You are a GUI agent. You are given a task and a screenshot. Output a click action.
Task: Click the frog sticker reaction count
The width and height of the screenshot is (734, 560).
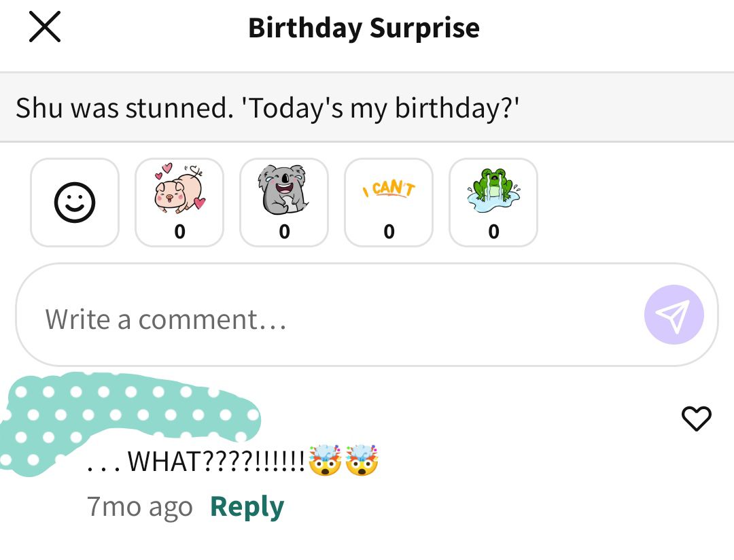point(494,232)
